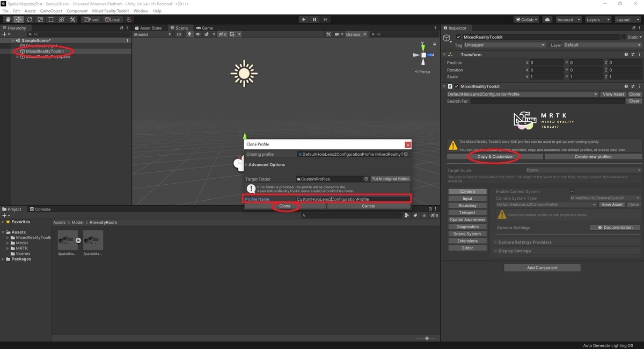Click Create new profiles button
This screenshot has height=349, width=644.
(593, 157)
